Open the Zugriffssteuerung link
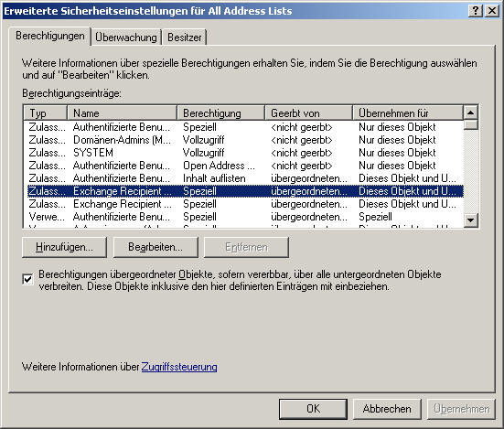This screenshot has width=504, height=429. click(x=179, y=367)
